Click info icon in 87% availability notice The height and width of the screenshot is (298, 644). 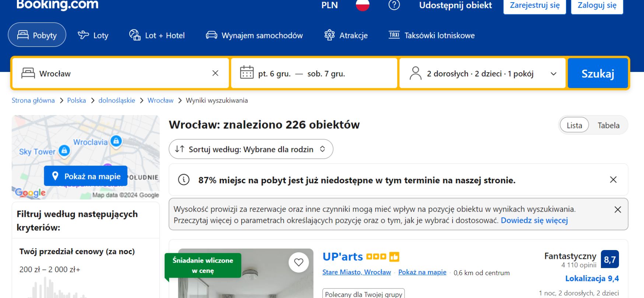(184, 180)
